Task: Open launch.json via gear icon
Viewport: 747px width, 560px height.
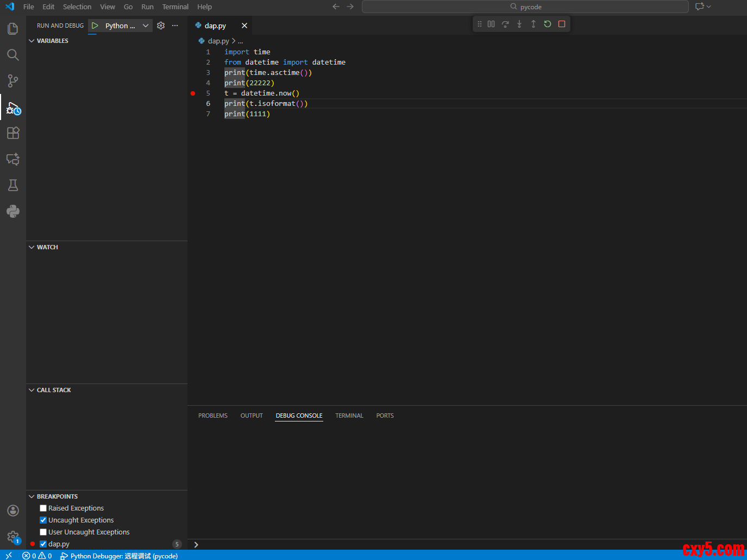Action: (161, 26)
